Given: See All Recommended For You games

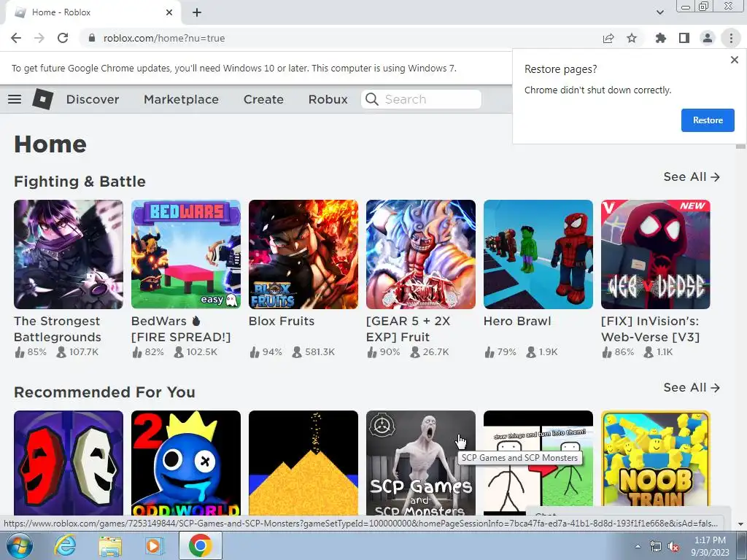Looking at the screenshot, I should tap(692, 388).
